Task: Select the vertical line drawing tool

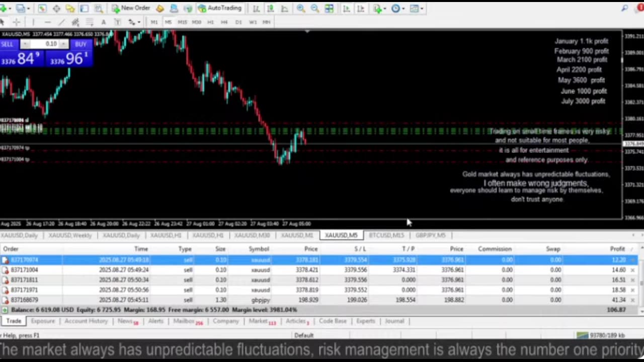Action: (x=33, y=22)
